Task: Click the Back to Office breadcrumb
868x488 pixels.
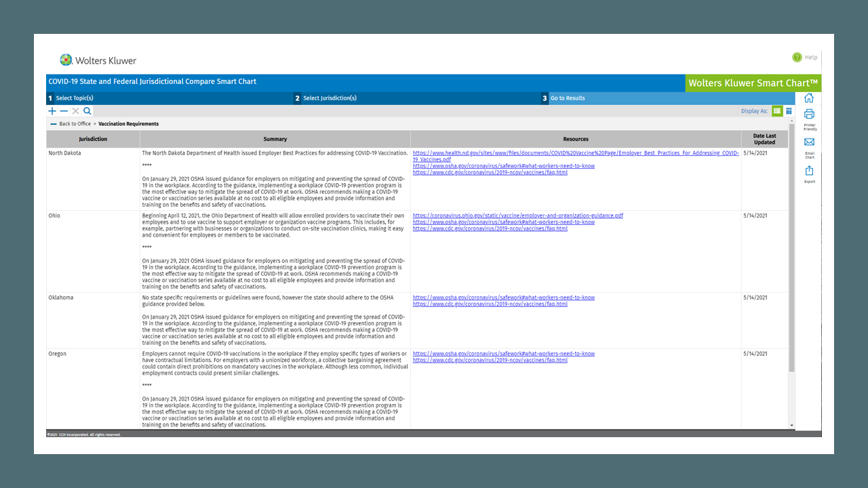Action: [x=75, y=124]
